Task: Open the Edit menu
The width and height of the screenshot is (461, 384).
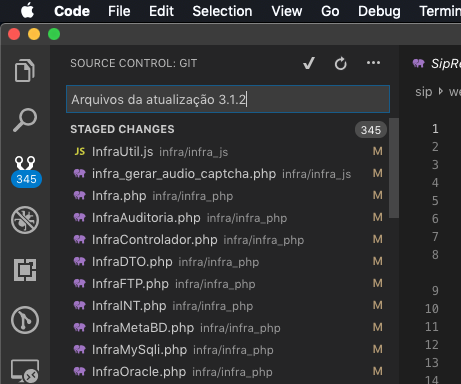Action: 161,11
